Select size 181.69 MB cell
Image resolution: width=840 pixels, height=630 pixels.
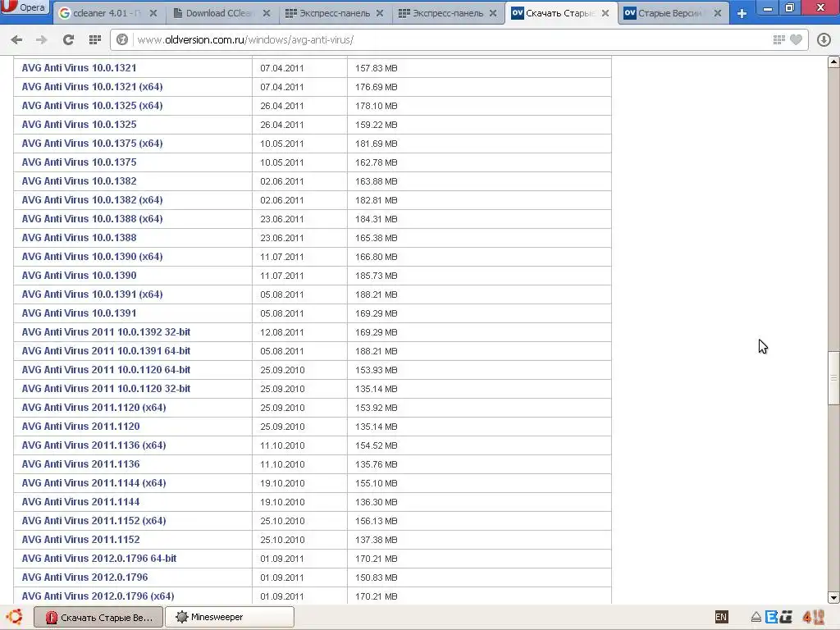tap(376, 144)
